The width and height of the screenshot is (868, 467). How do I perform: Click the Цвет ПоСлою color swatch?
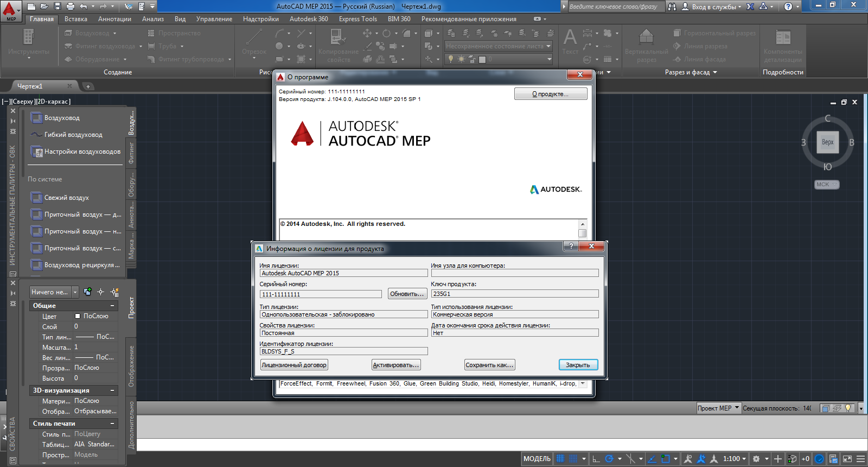pos(78,316)
